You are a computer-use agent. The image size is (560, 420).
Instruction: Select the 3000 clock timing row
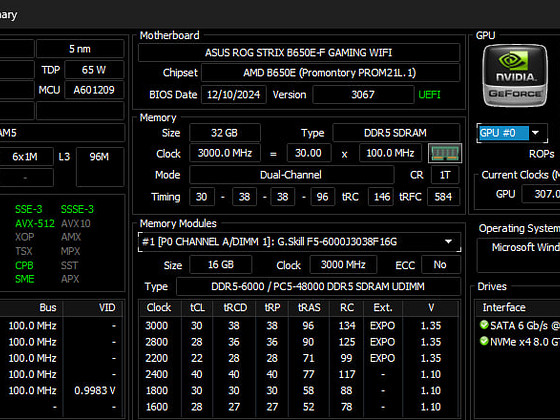click(299, 326)
